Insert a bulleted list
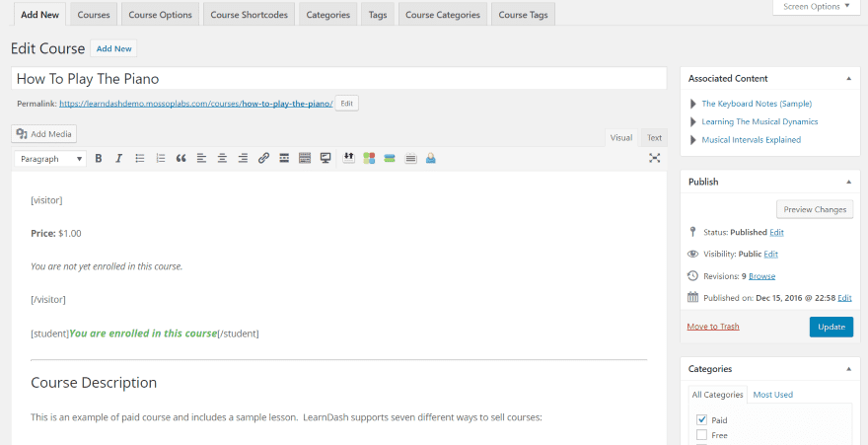Image resolution: width=868 pixels, height=445 pixels. click(x=140, y=159)
